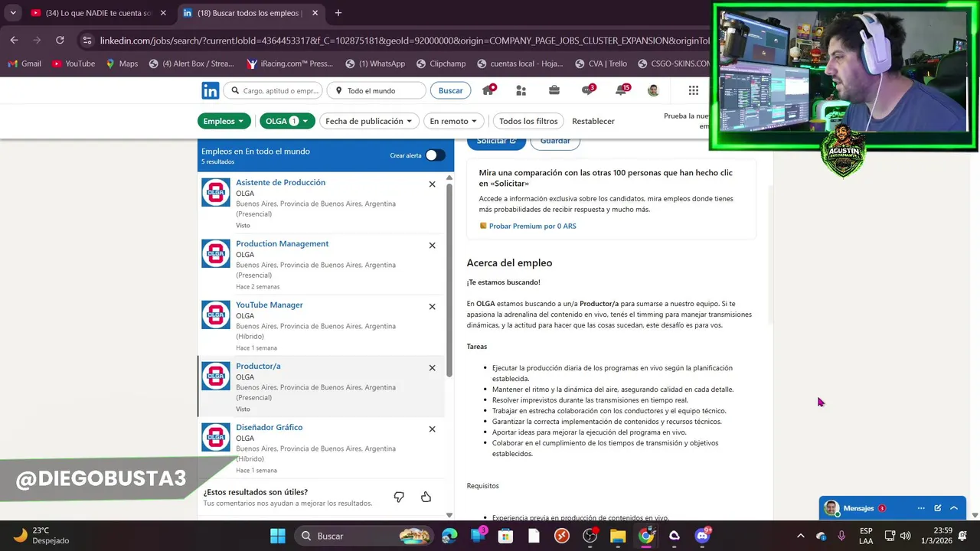Open Gmail bookmark
Image resolution: width=980 pixels, height=551 pixels.
click(x=24, y=64)
